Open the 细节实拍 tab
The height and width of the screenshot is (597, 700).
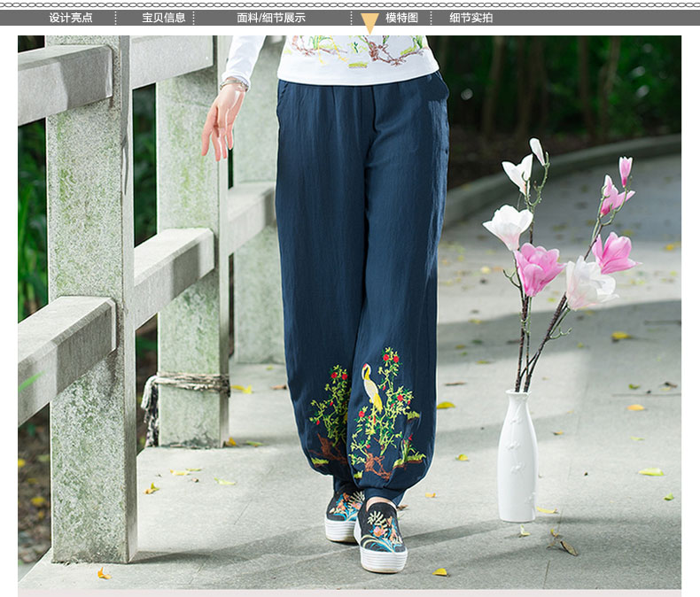(471, 18)
